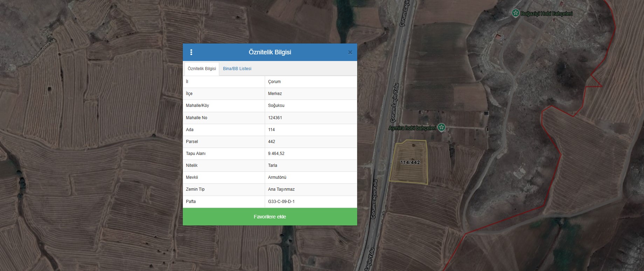Viewport: 644px width, 271px height.
Task: Open the three-dot menu in dialog header
Action: [x=191, y=52]
